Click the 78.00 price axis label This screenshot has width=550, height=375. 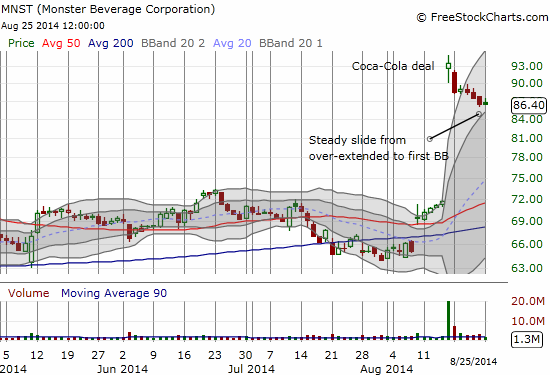click(x=527, y=157)
